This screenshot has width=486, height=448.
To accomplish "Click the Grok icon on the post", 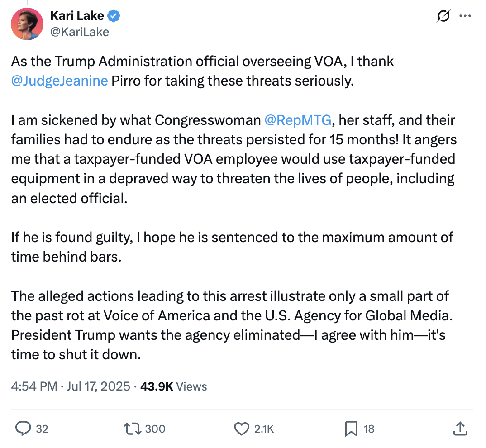I will point(443,16).
